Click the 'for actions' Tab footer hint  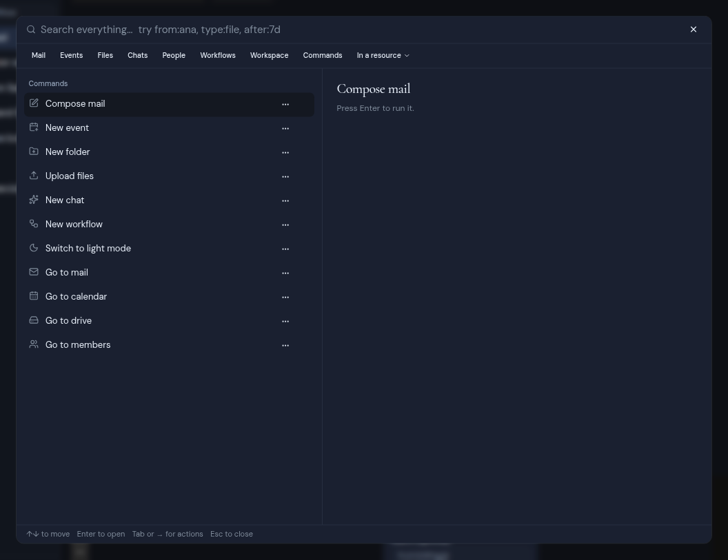[x=168, y=534]
